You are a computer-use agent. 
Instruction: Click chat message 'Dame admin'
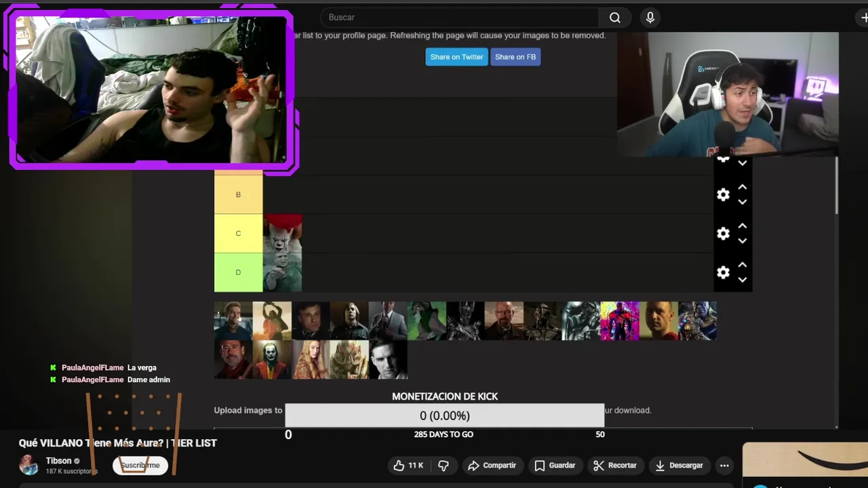coord(149,380)
